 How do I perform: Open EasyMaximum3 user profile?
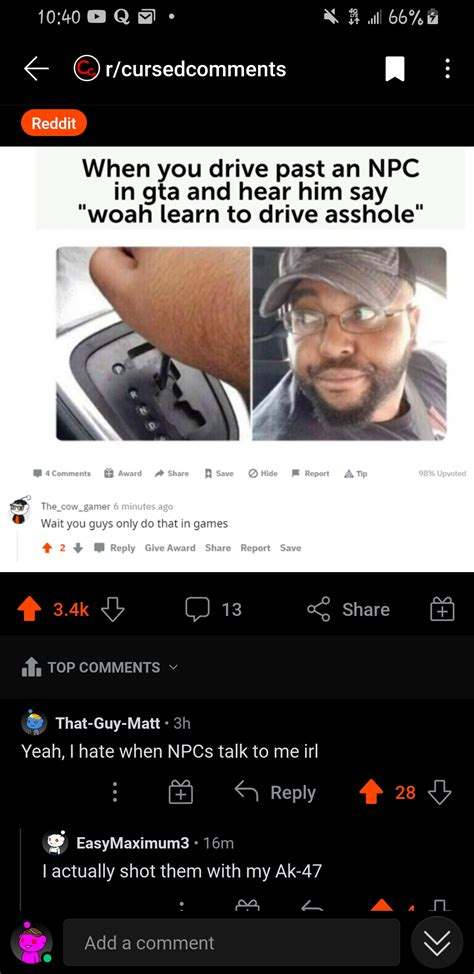(132, 843)
